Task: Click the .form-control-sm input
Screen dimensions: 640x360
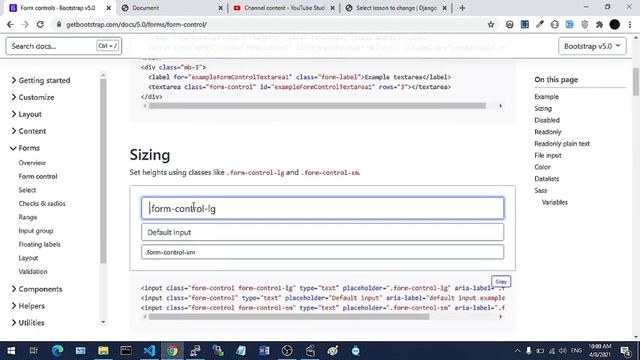Action: click(x=322, y=252)
